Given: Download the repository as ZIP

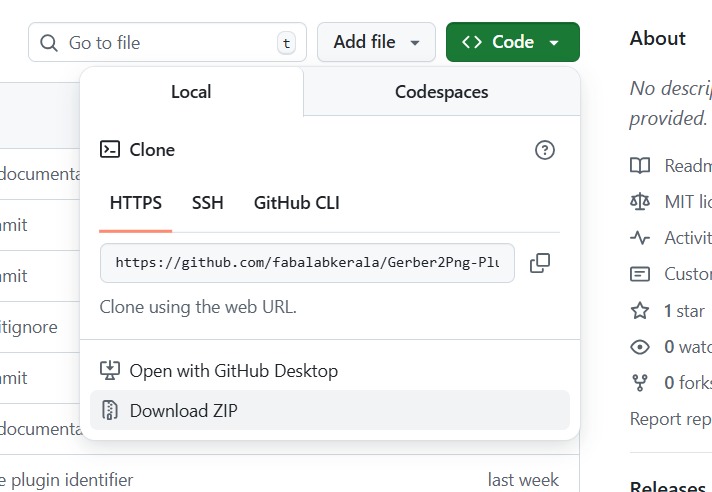Looking at the screenshot, I should pyautogui.click(x=184, y=411).
